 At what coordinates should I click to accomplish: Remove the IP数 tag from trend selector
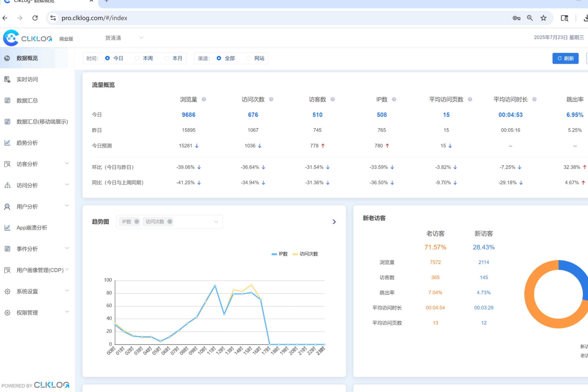(137, 221)
